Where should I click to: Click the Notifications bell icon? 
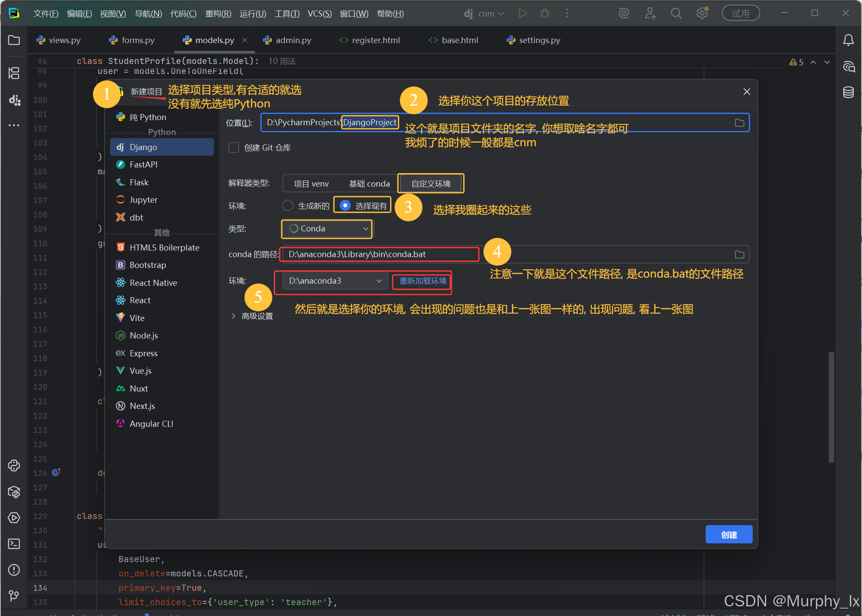(849, 40)
